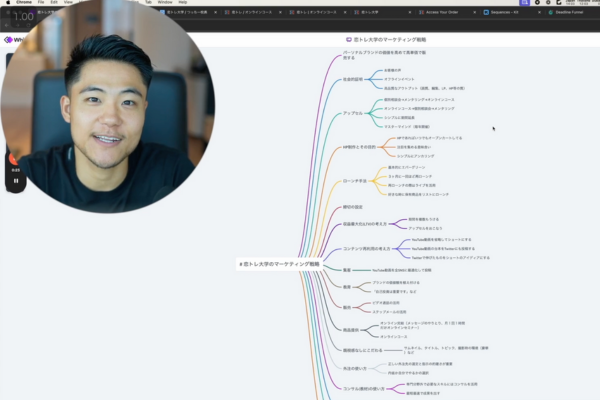Screen dimensions: 600x400
Task: Switch to the Access Your Order tab
Action: click(x=442, y=12)
